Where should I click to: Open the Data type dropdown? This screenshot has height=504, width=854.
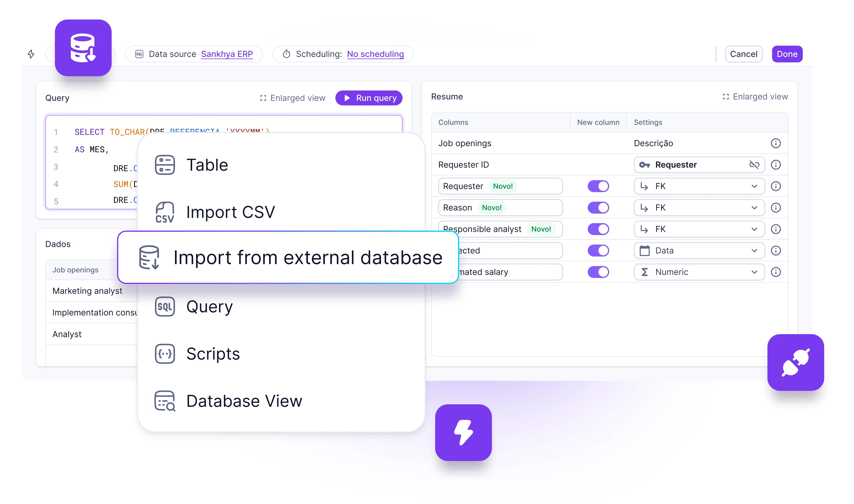click(x=699, y=251)
